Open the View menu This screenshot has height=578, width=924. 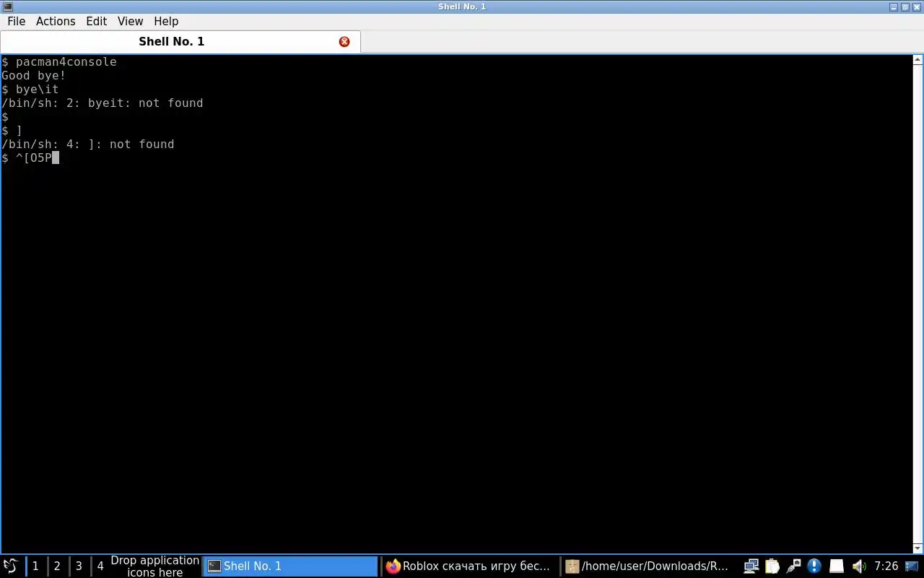131,22
